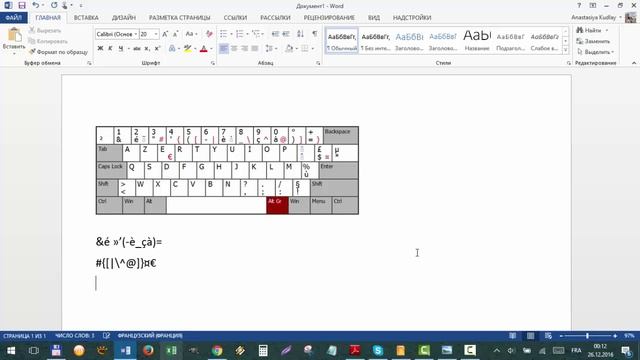Open the Calibri font name dropdown

pyautogui.click(x=136, y=34)
